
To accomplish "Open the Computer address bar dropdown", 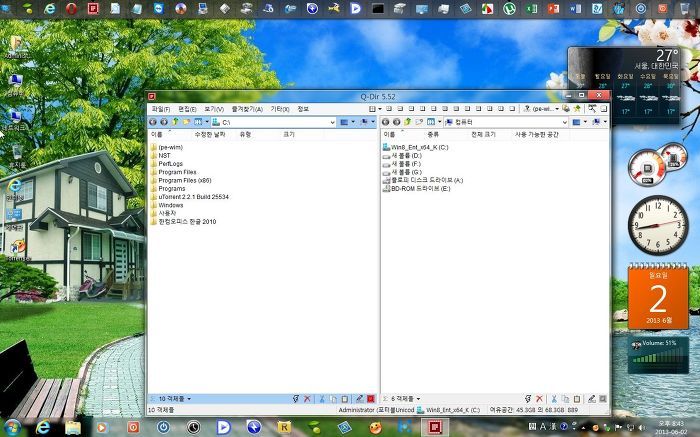I will (565, 122).
